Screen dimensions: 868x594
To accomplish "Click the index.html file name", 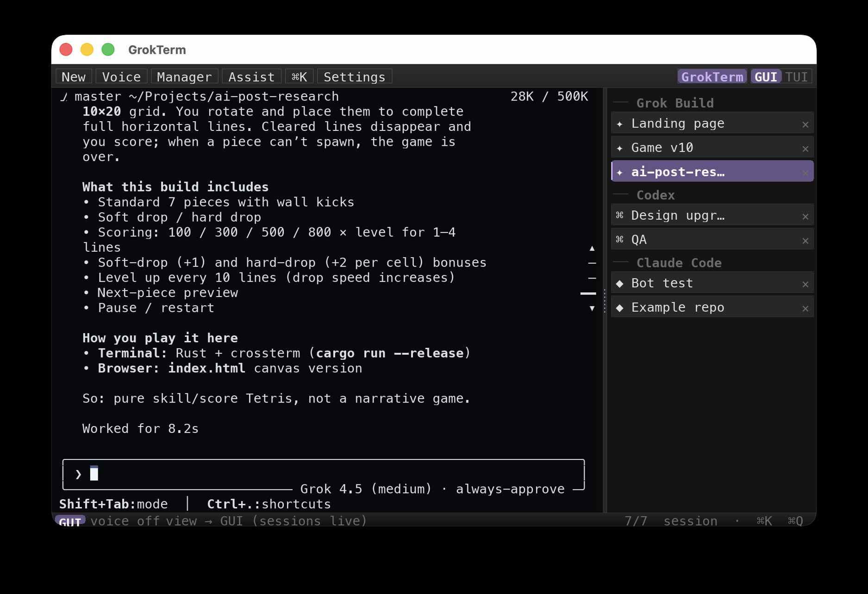I will pyautogui.click(x=206, y=368).
